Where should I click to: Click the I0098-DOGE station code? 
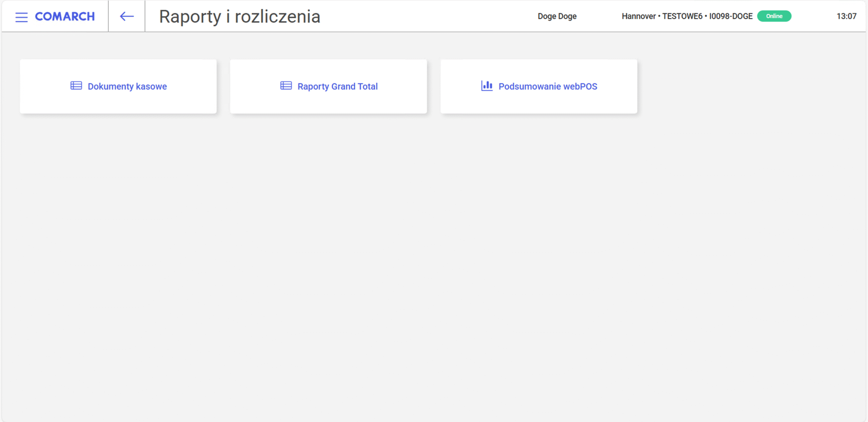tap(731, 16)
